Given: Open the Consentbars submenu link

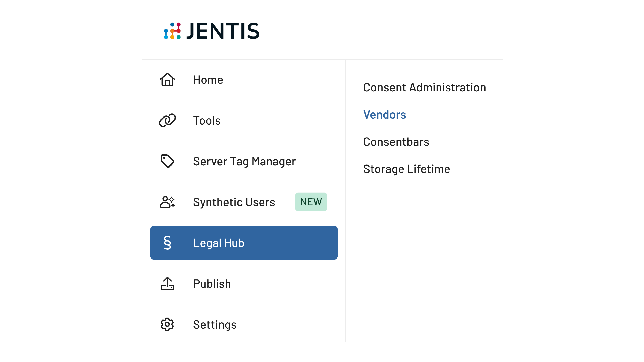Looking at the screenshot, I should (396, 142).
